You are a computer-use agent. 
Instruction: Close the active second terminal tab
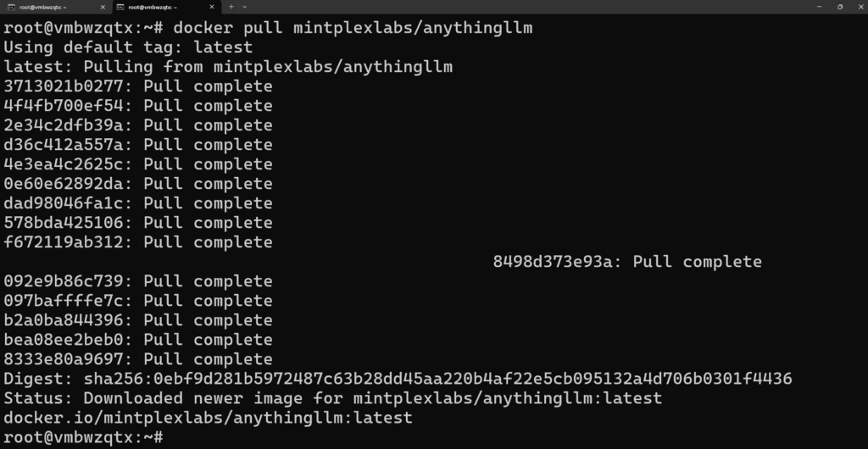tap(211, 7)
